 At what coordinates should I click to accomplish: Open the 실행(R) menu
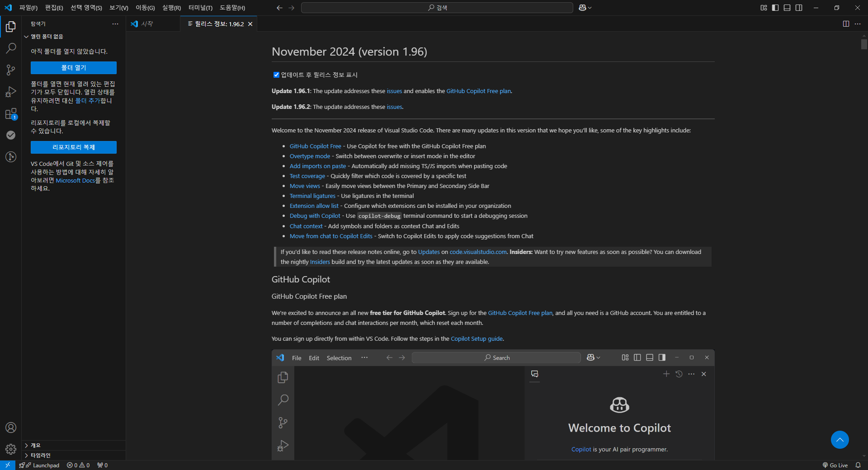171,8
